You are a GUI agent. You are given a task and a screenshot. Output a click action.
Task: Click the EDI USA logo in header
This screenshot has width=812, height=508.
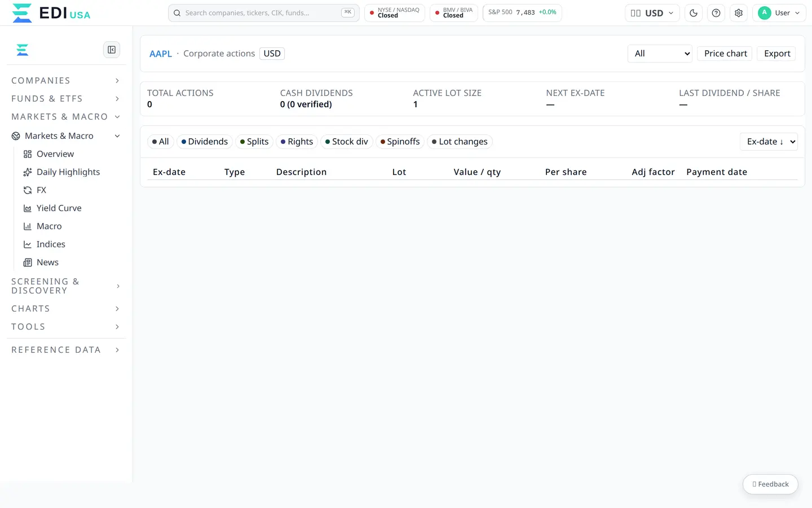pyautogui.click(x=51, y=13)
